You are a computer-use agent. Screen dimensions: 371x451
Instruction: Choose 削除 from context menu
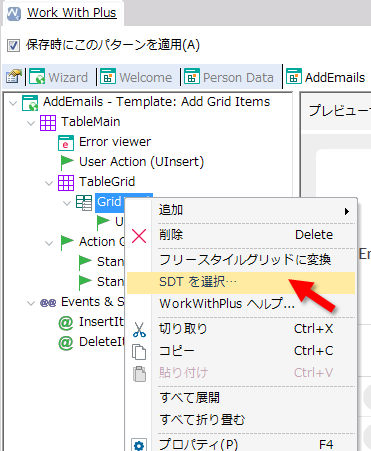point(241,235)
